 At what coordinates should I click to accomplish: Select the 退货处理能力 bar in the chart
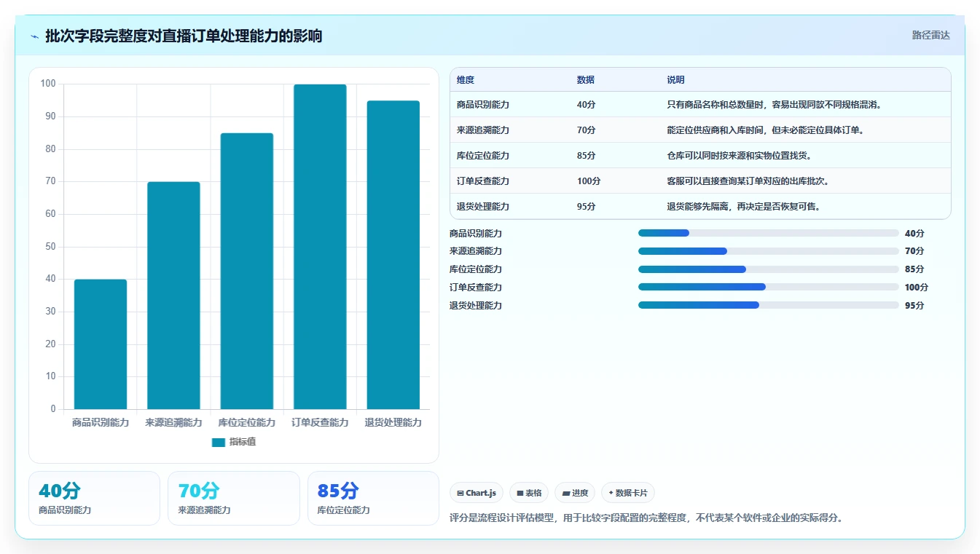[x=393, y=255]
